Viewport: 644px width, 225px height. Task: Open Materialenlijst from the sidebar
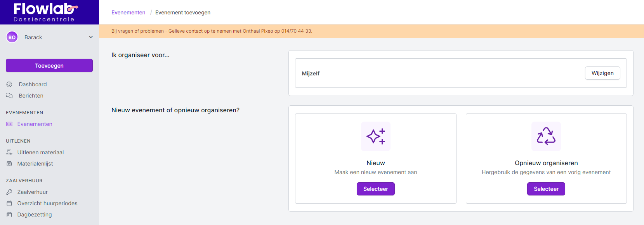tap(35, 164)
